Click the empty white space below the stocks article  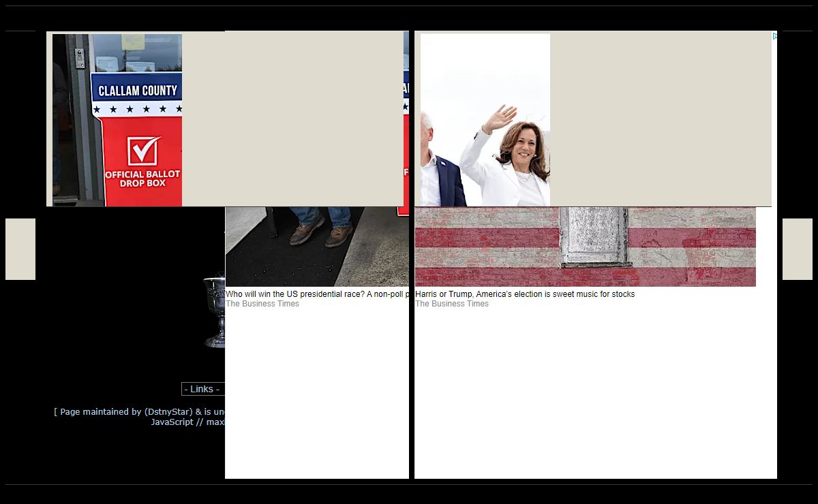tap(595, 395)
